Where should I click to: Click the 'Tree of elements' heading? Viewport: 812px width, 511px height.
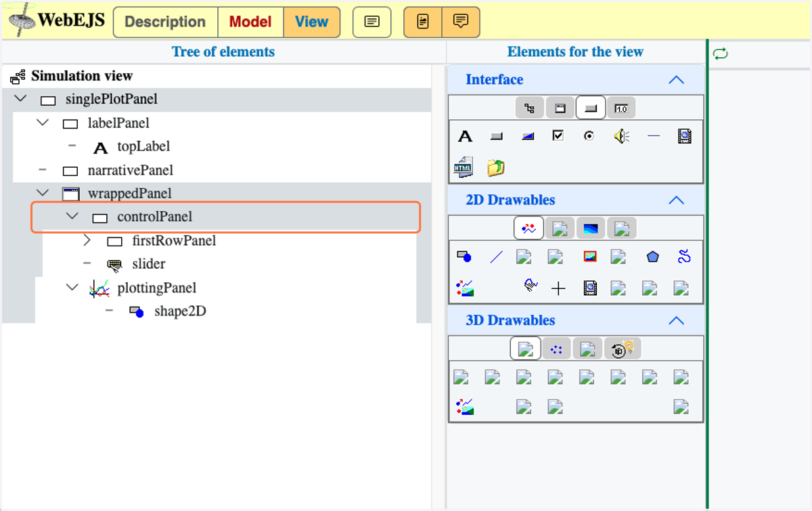(x=223, y=52)
